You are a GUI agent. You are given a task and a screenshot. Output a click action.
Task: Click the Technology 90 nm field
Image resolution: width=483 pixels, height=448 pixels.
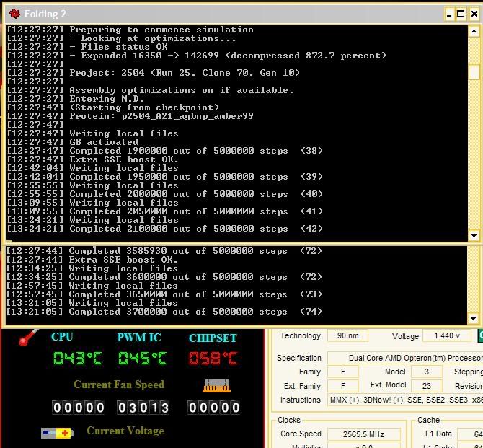tap(347, 336)
